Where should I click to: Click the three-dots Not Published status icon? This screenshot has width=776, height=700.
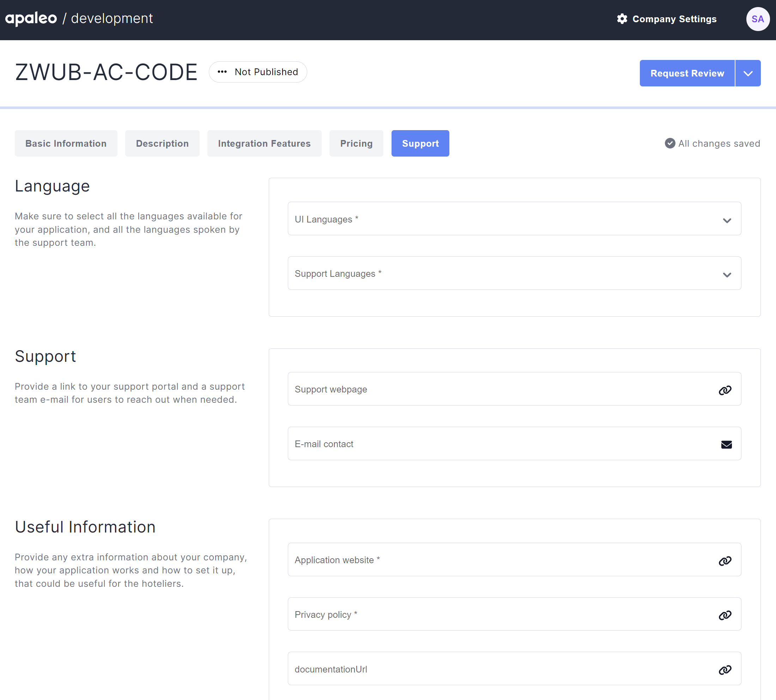coord(222,72)
